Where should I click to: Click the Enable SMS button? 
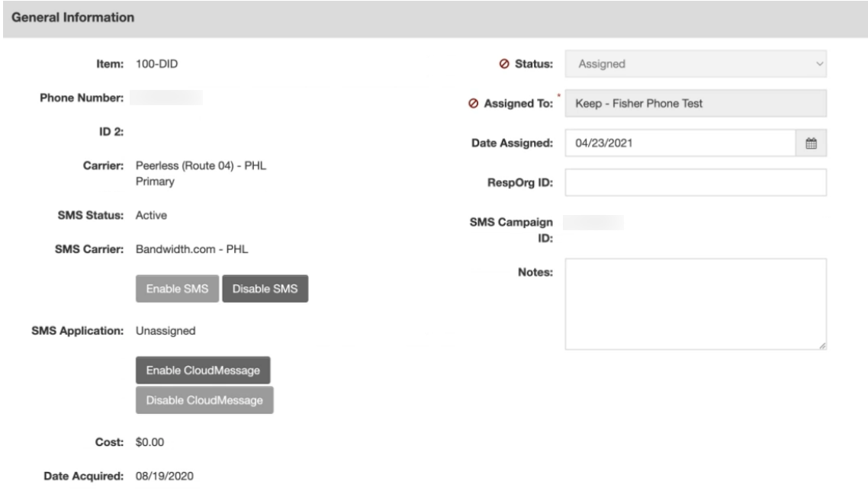[177, 289]
